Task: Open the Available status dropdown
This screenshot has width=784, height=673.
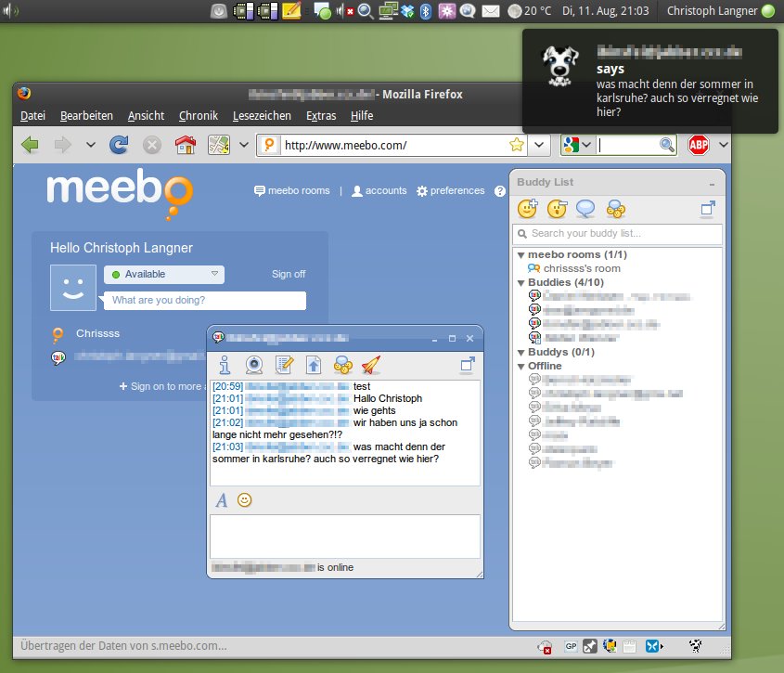Action: point(164,274)
